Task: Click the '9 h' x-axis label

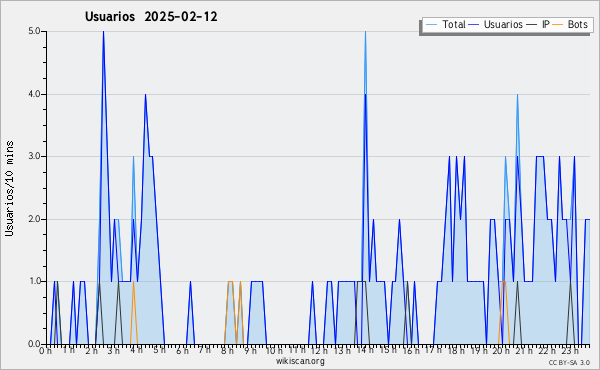Action: [x=250, y=351]
